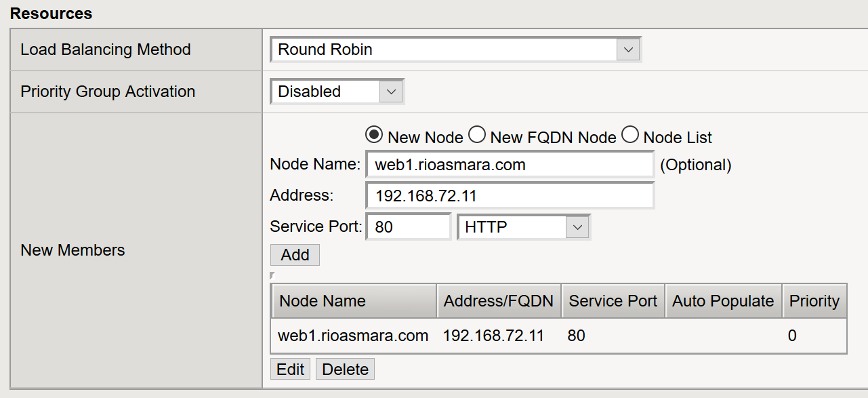868x398 pixels.
Task: Click the Service Port column header
Action: coord(613,301)
